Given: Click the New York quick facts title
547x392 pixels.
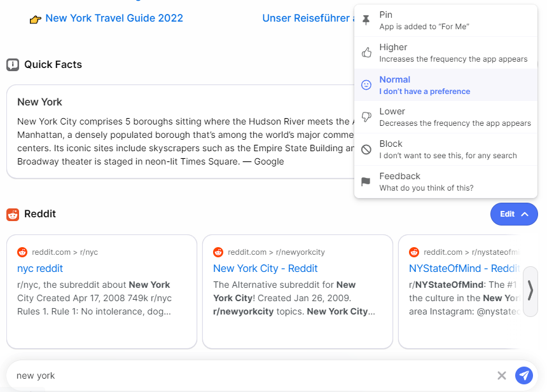Looking at the screenshot, I should [x=40, y=102].
